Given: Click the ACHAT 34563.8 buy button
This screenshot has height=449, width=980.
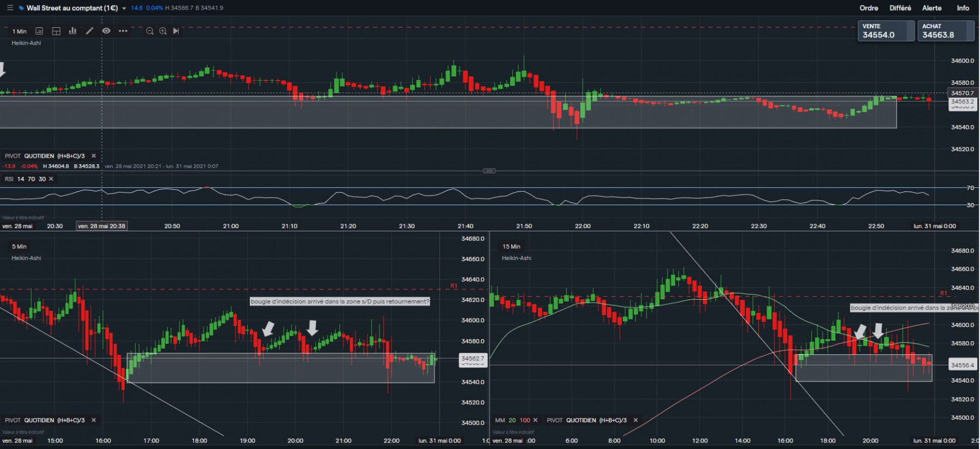Looking at the screenshot, I should click(946, 30).
